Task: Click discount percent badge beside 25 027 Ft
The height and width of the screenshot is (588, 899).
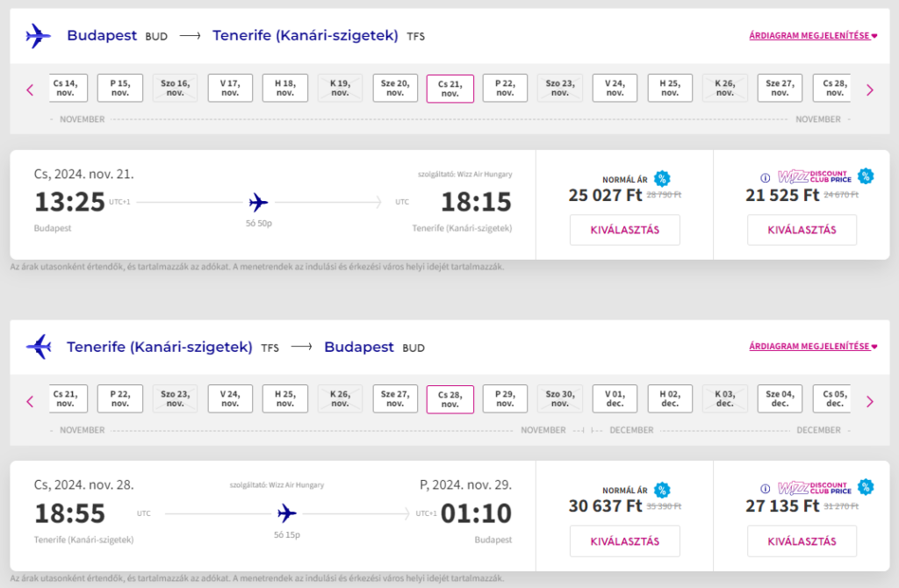Action: pyautogui.click(x=662, y=179)
